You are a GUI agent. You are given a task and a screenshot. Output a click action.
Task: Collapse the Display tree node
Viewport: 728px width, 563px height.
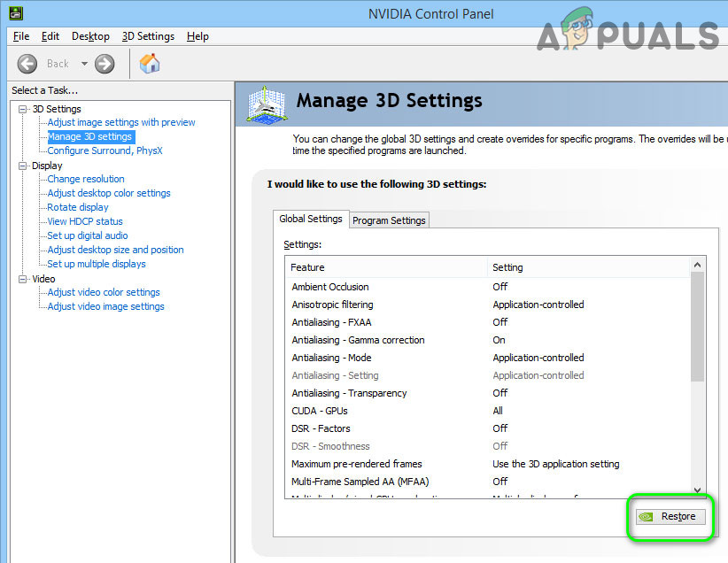(x=22, y=166)
